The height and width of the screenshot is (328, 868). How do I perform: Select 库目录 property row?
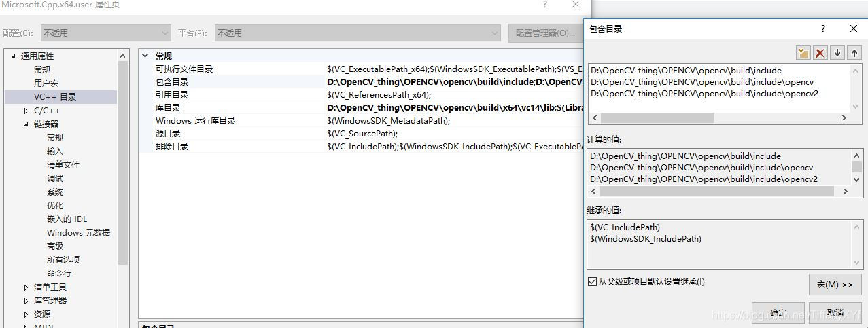361,108
